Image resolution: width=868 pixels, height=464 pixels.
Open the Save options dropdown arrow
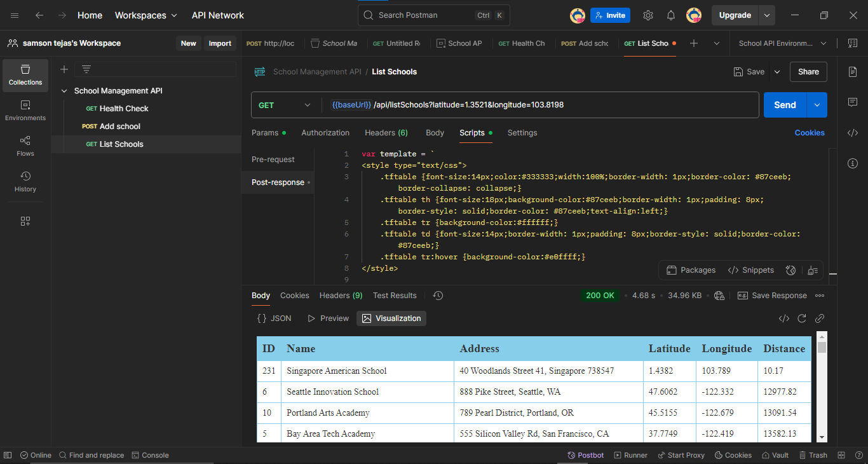tap(777, 72)
